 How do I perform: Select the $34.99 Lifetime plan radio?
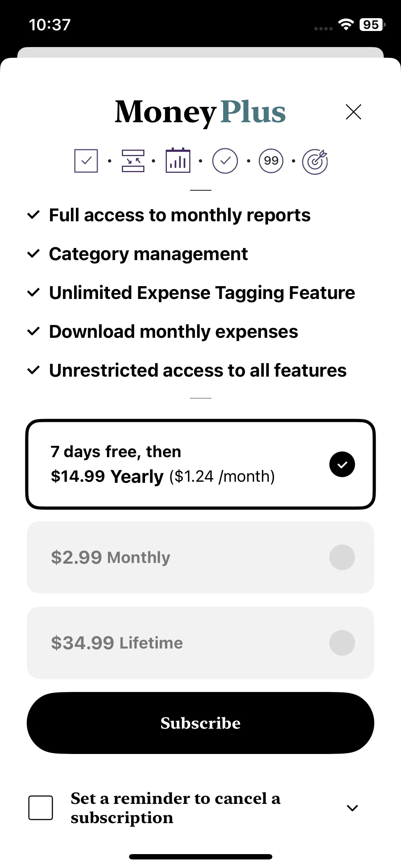(x=342, y=643)
